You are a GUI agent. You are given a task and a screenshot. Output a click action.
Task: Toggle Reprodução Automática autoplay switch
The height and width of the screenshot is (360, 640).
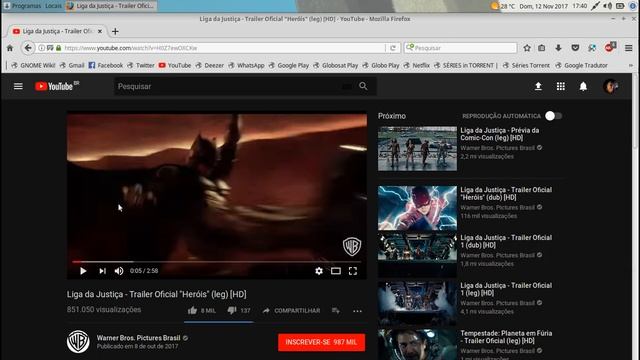[553, 116]
